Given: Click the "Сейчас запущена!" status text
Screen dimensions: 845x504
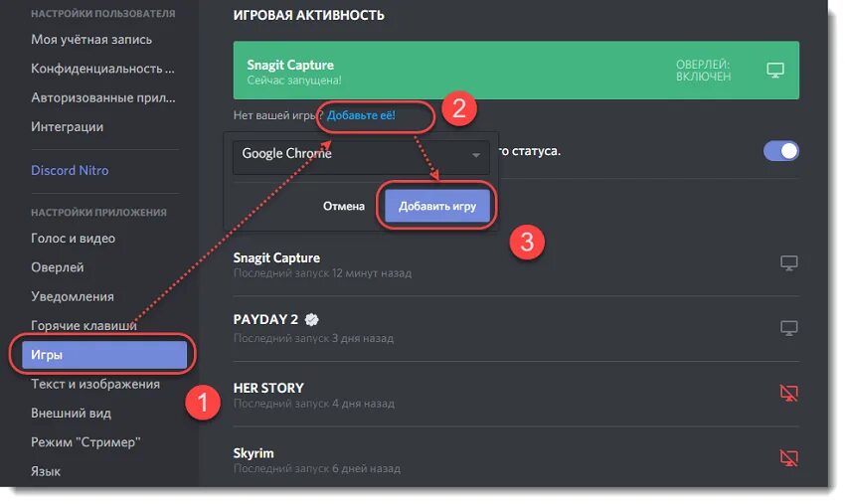Looking at the screenshot, I should pyautogui.click(x=294, y=81).
